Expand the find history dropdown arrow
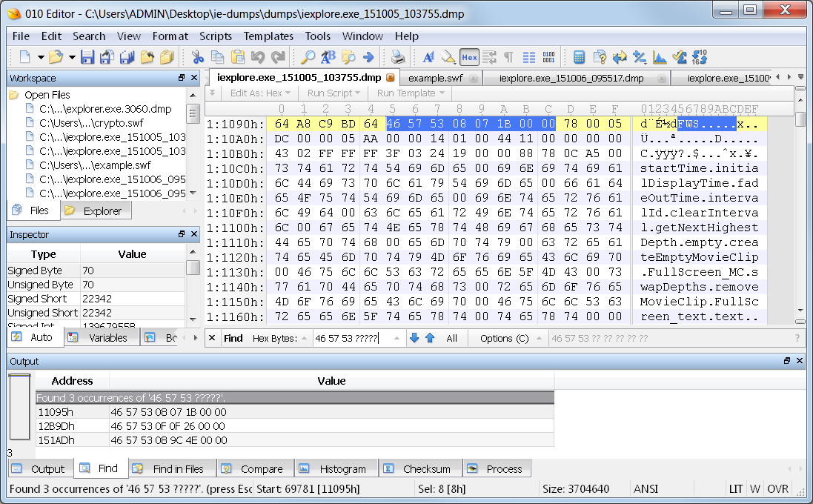The width and height of the screenshot is (813, 504). pyautogui.click(x=396, y=338)
